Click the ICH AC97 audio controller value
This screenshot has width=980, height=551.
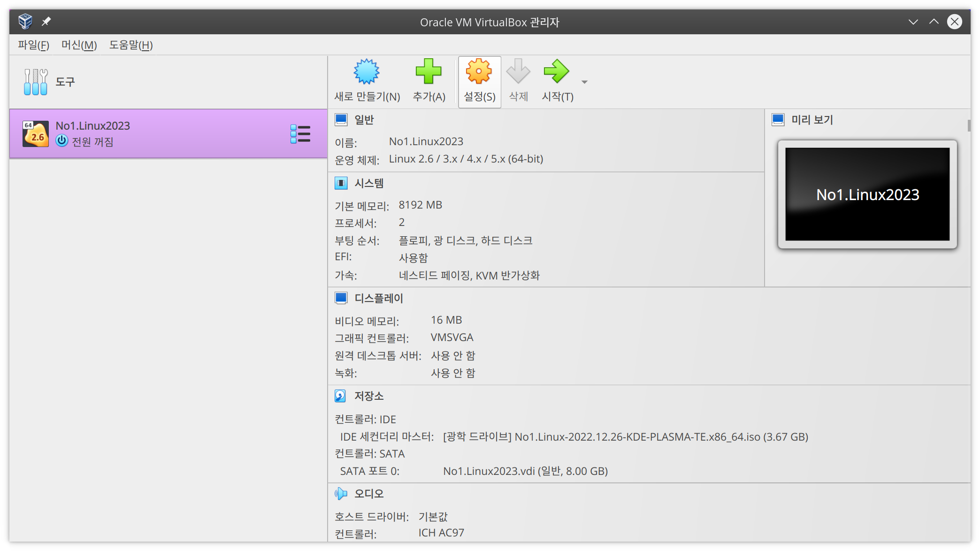tap(441, 533)
